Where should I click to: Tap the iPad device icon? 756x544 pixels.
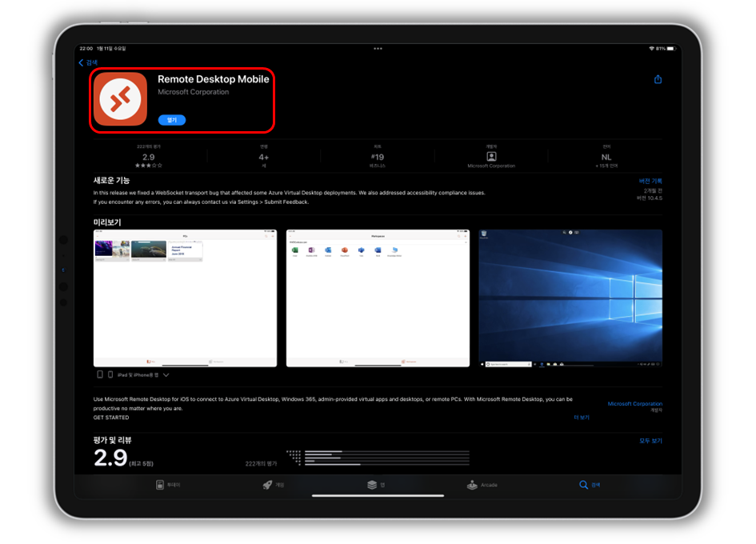coord(100,374)
